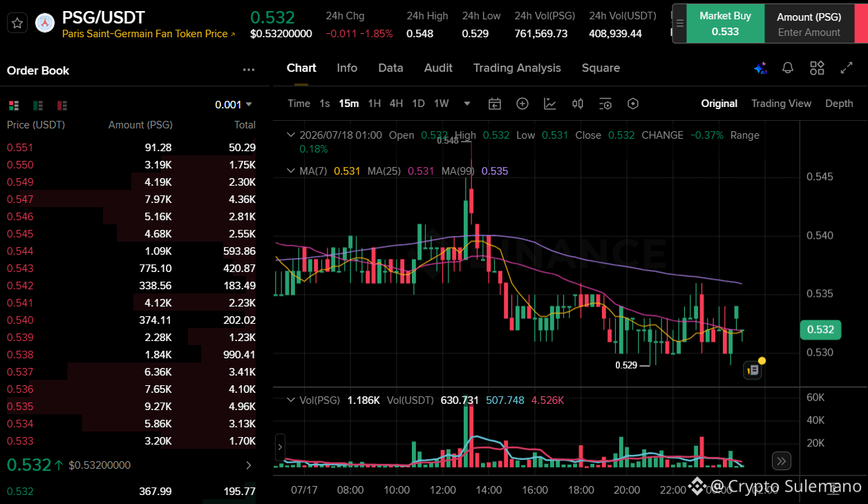Select the 0.535 ask price row
The height and width of the screenshot is (504, 868).
click(x=131, y=406)
